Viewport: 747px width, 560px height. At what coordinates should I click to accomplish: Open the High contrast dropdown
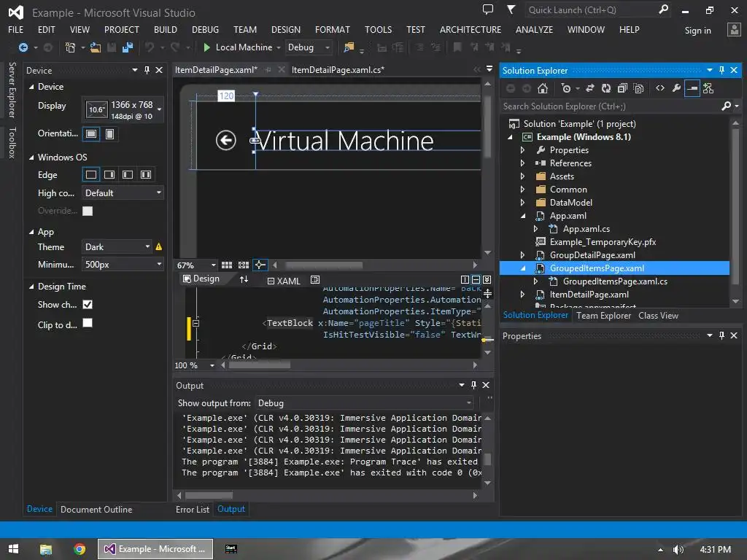[123, 192]
